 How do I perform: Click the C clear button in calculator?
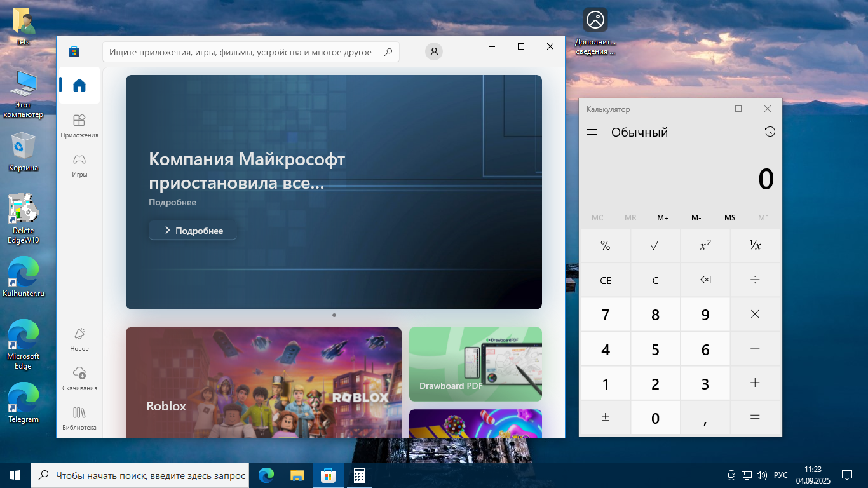655,280
